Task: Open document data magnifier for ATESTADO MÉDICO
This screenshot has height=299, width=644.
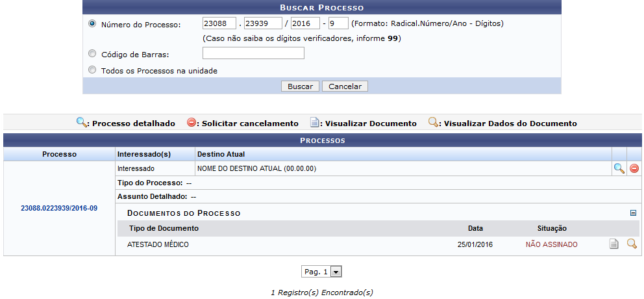Action: 632,244
